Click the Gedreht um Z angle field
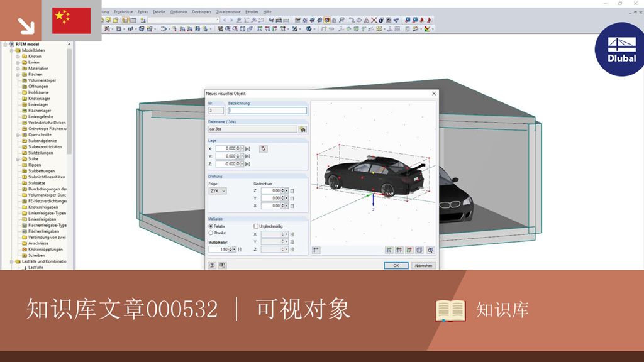Image resolution: width=644 pixels, height=362 pixels. click(270, 191)
